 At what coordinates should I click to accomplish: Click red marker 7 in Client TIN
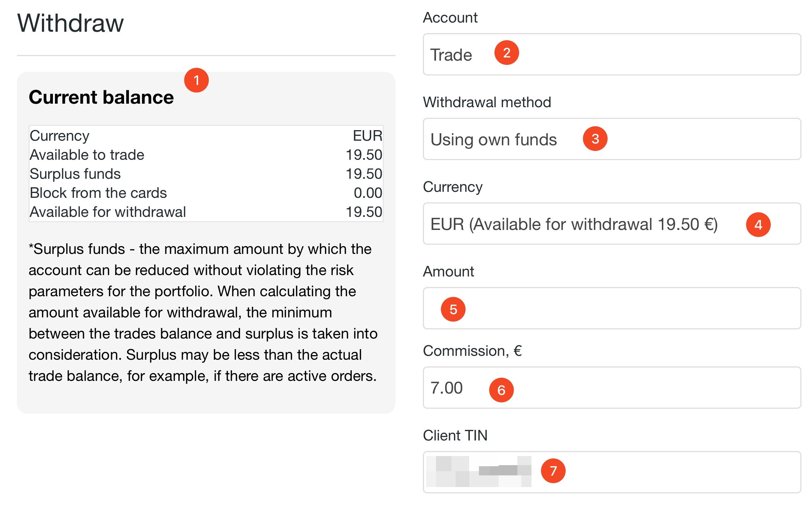coord(553,471)
